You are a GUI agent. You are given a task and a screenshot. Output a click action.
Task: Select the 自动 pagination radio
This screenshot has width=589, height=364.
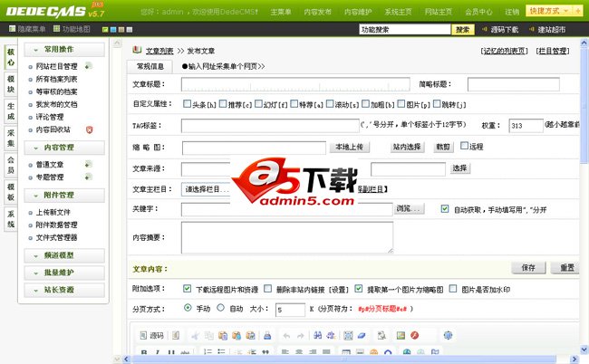click(220, 308)
